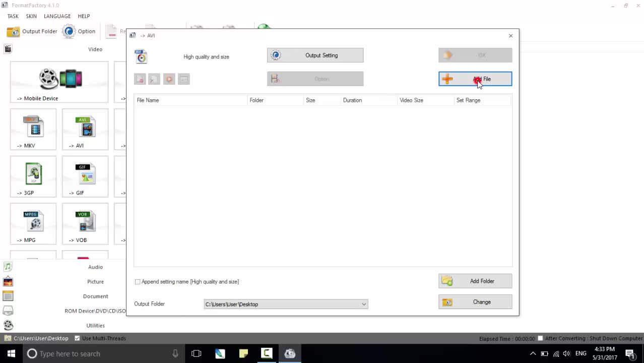Click the play file icon in dialog
The height and width of the screenshot is (363, 644).
pyautogui.click(x=169, y=79)
